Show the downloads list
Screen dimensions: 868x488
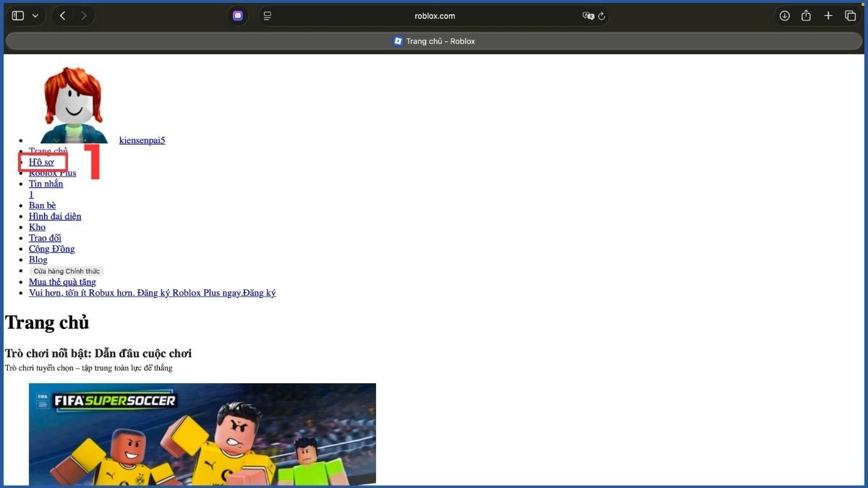tap(784, 16)
